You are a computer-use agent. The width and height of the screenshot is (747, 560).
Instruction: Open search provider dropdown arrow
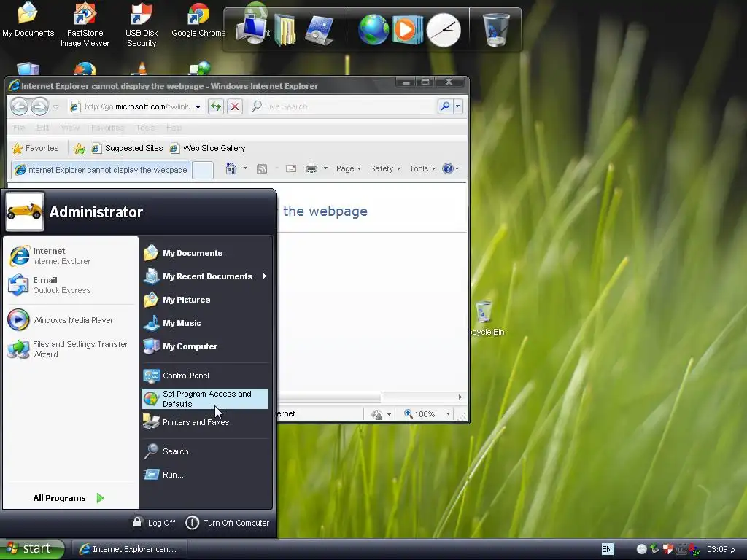pos(458,106)
